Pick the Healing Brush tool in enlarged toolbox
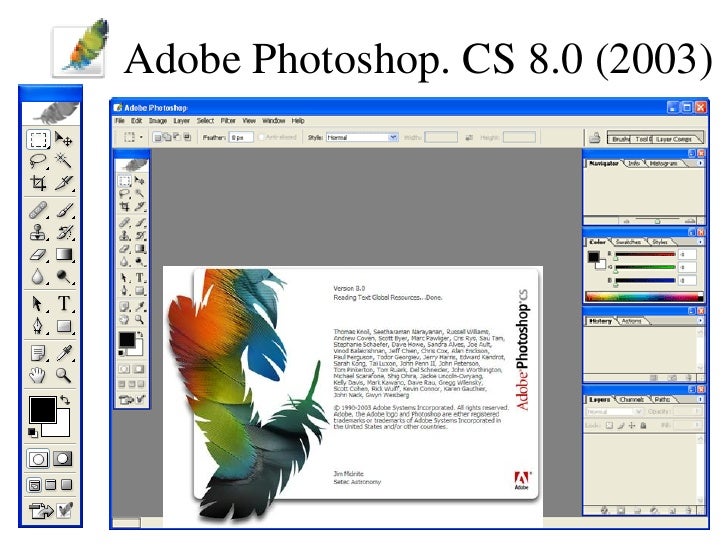 click(x=38, y=210)
